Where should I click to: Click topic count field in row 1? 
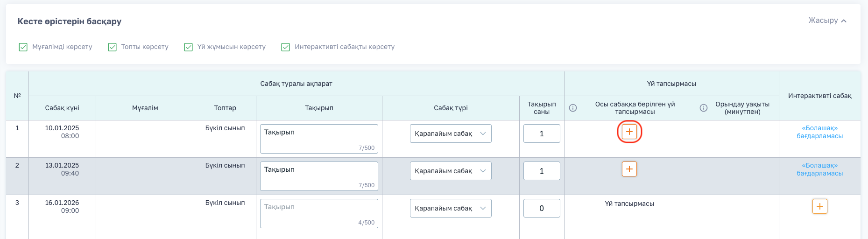[x=542, y=134]
